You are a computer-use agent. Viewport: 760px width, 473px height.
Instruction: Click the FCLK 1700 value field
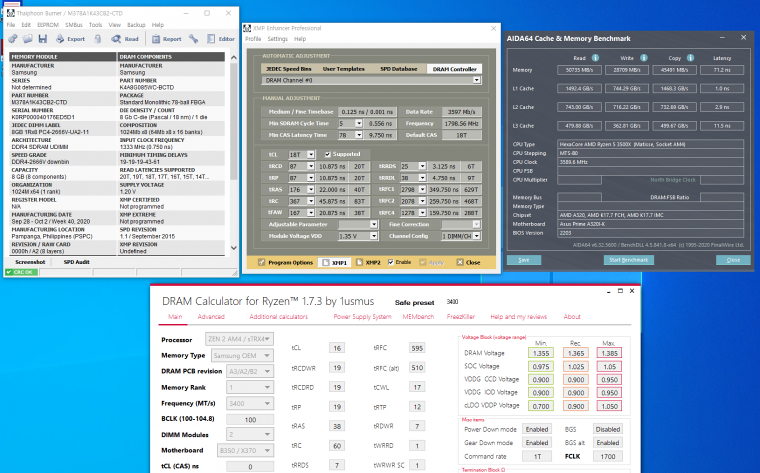pos(608,456)
